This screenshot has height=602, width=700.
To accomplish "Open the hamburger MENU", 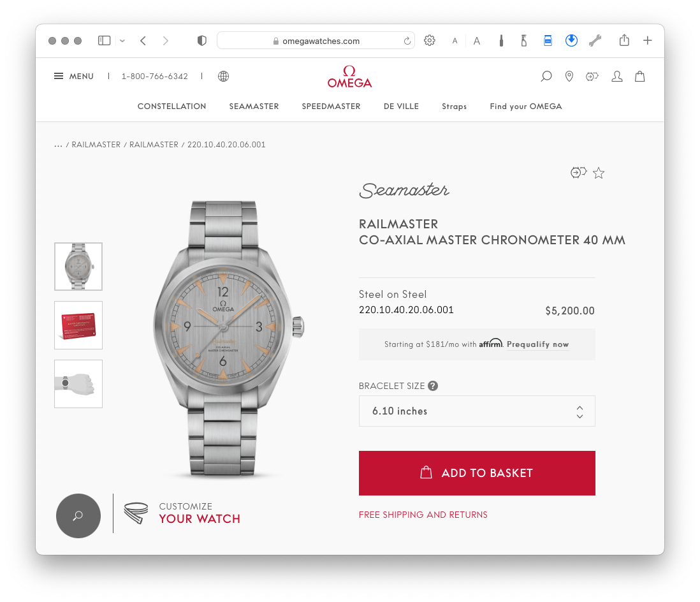I will coord(74,77).
